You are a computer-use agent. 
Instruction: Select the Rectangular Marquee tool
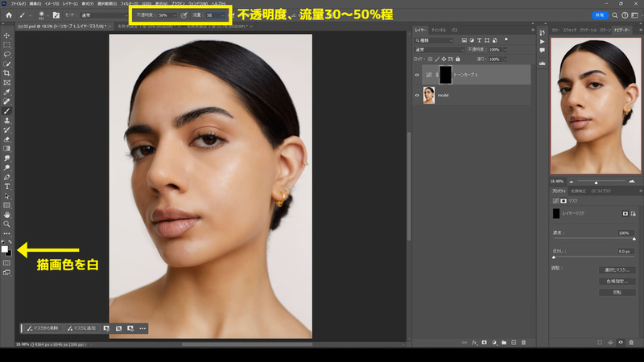pos(7,45)
